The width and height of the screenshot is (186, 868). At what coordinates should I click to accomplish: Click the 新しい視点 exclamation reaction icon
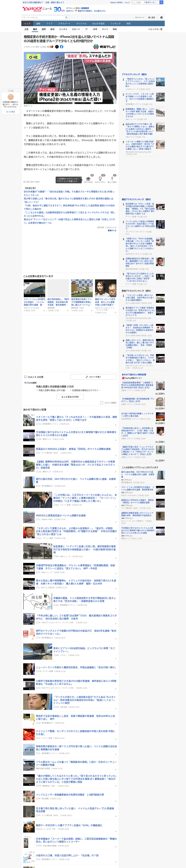click(x=112, y=179)
